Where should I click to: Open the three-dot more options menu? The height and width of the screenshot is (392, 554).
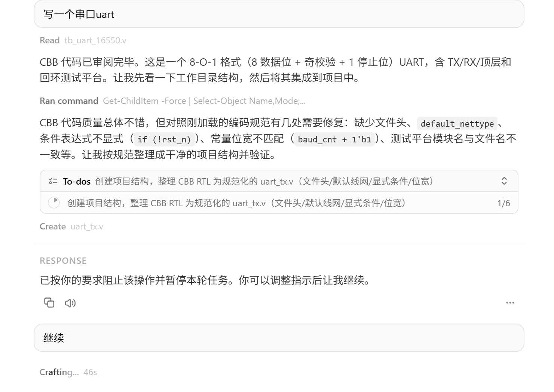[510, 303]
